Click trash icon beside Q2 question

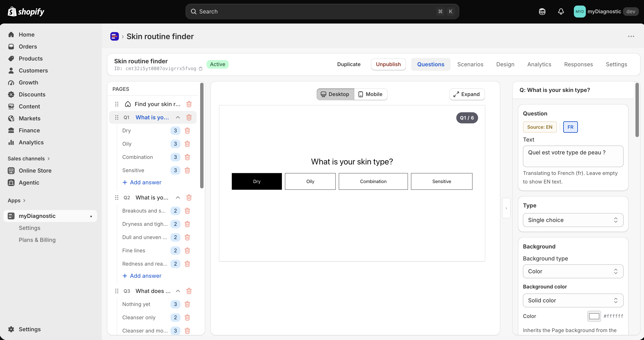click(x=189, y=198)
